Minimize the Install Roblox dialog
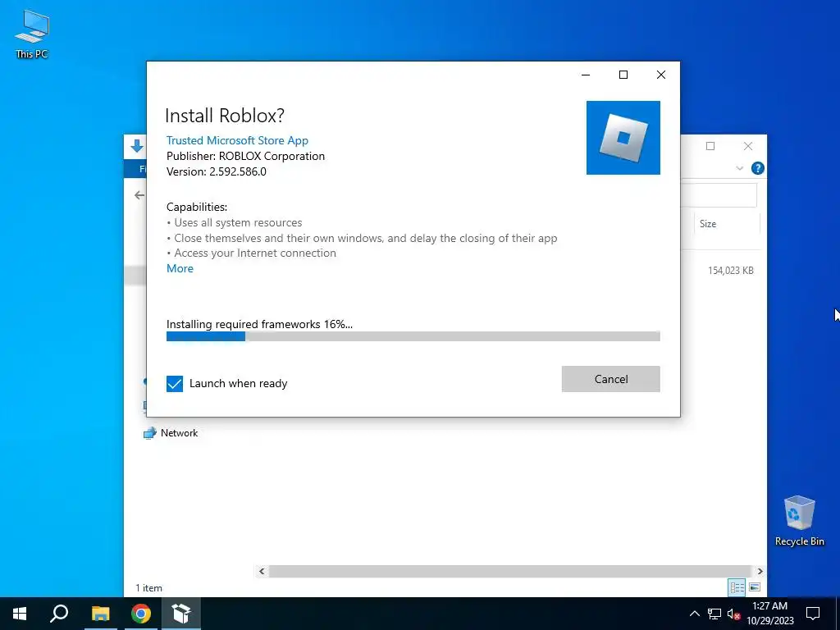The height and width of the screenshot is (630, 840). point(586,75)
